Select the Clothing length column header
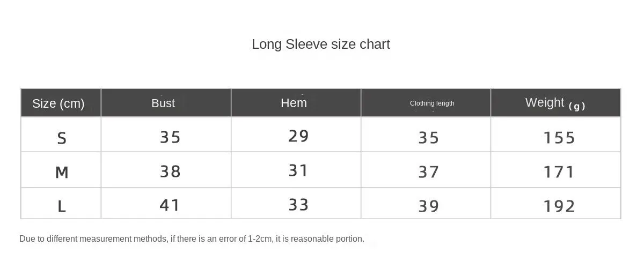The width and height of the screenshot is (644, 276). point(432,103)
